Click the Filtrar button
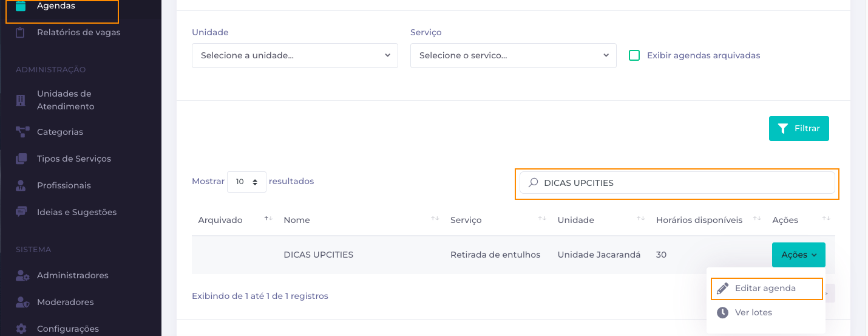The height and width of the screenshot is (336, 868). tap(799, 128)
